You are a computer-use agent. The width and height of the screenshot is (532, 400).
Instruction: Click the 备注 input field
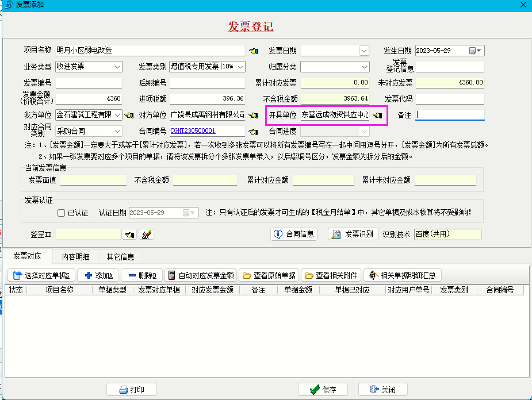pos(450,115)
